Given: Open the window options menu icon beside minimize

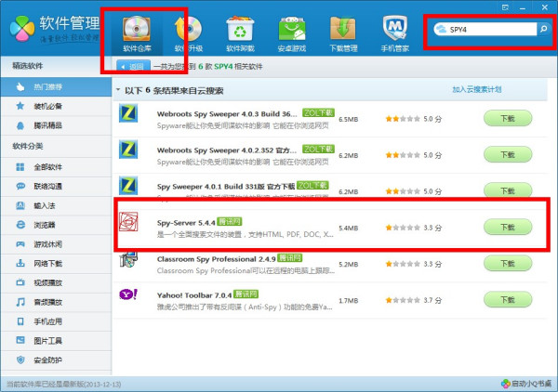Looking at the screenshot, I should click(505, 7).
